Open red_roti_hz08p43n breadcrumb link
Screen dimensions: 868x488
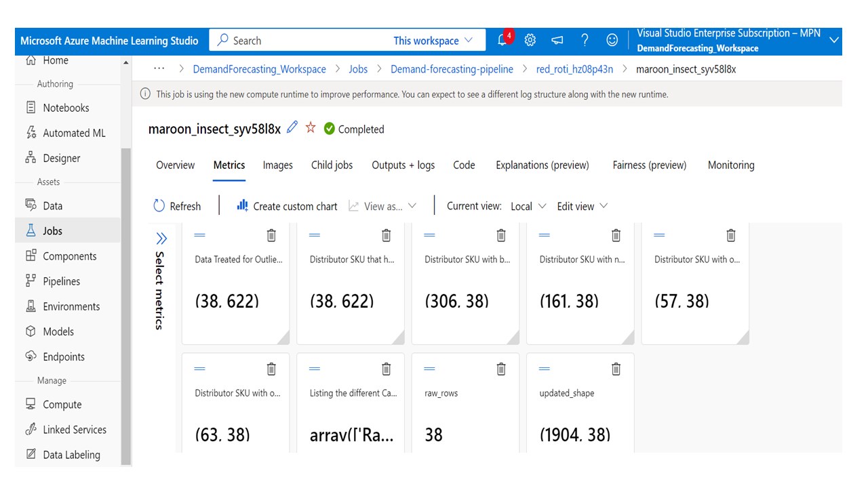pyautogui.click(x=575, y=69)
